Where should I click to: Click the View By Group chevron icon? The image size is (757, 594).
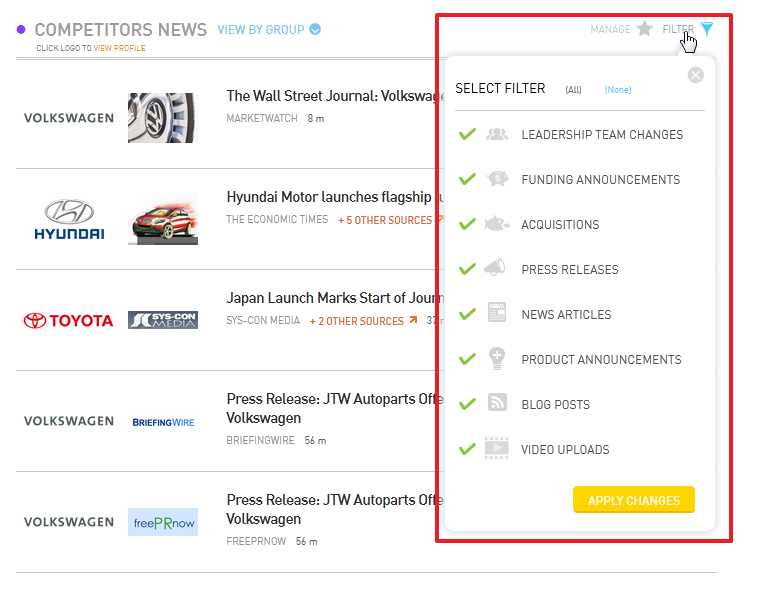click(x=315, y=29)
